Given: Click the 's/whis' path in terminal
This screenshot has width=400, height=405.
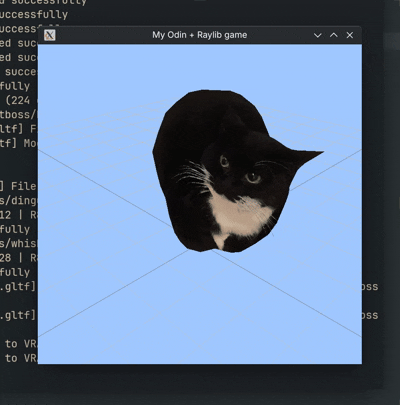Looking at the screenshot, I should tap(18, 243).
